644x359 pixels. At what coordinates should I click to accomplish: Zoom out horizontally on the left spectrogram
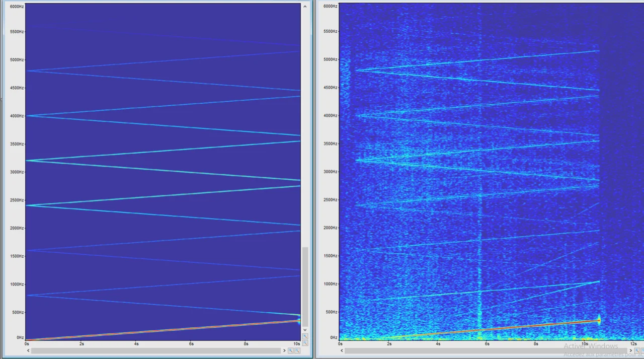pos(297,350)
